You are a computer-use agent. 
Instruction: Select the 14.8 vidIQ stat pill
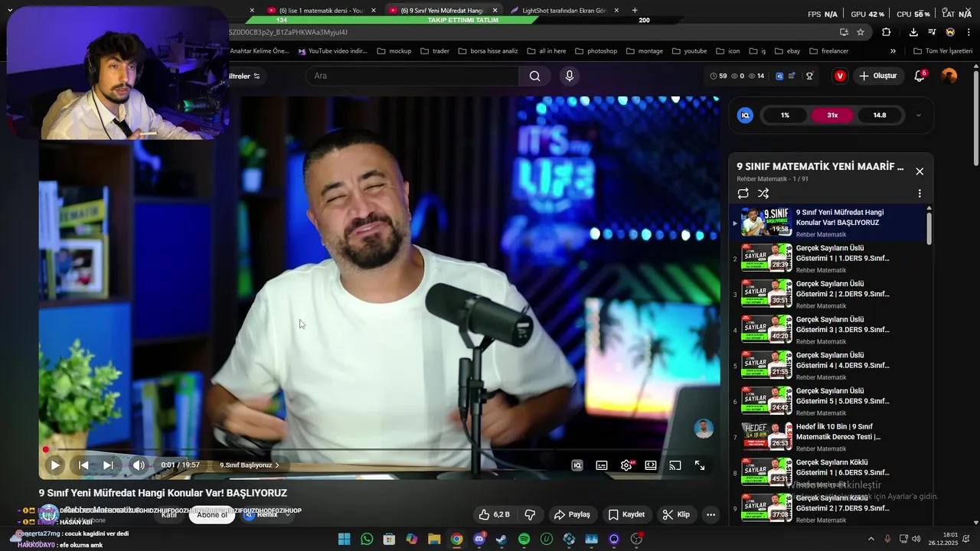tap(880, 116)
